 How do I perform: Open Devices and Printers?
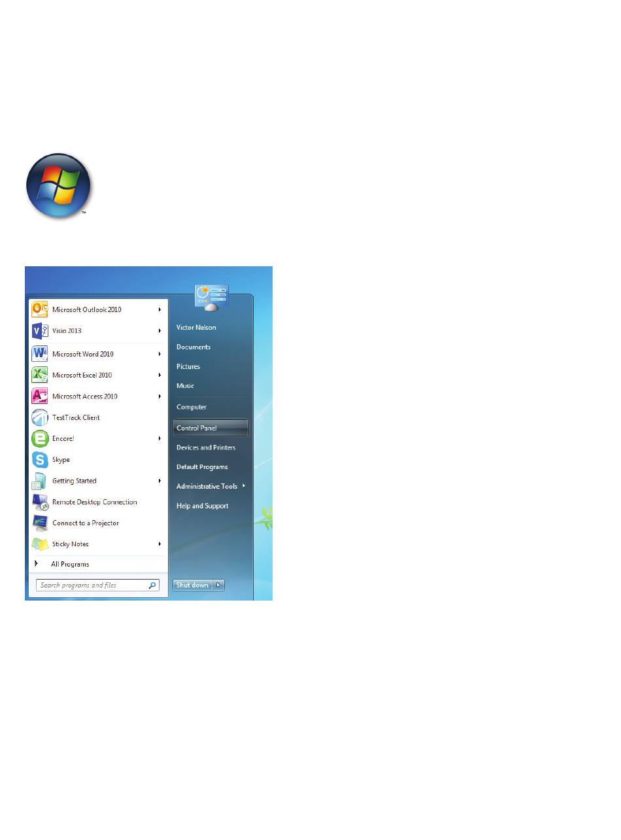coord(206,447)
